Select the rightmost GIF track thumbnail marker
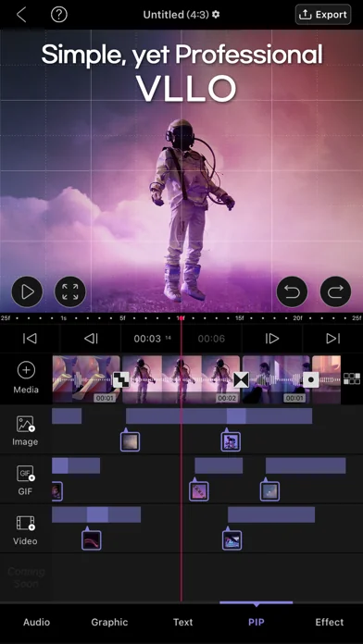Image resolution: width=363 pixels, height=644 pixels. 269,491
